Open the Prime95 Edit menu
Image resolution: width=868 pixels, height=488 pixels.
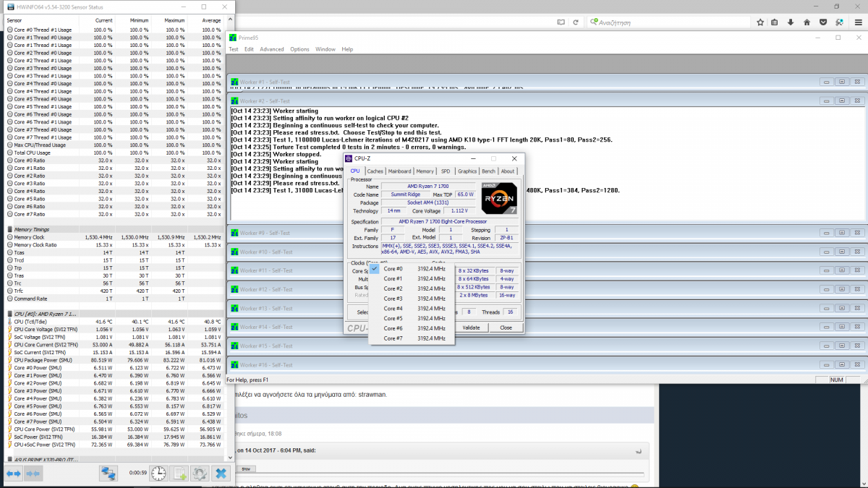249,49
